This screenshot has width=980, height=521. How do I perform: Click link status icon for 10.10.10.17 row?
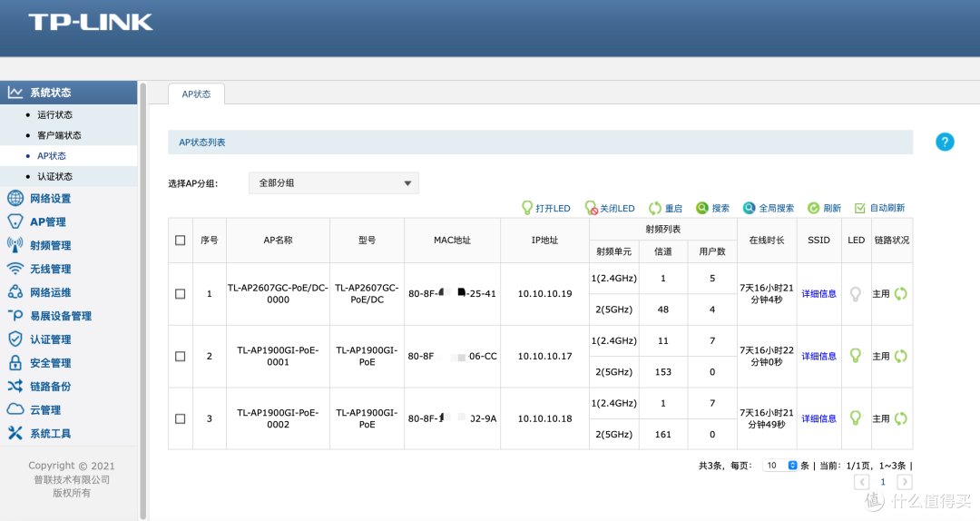pyautogui.click(x=901, y=356)
